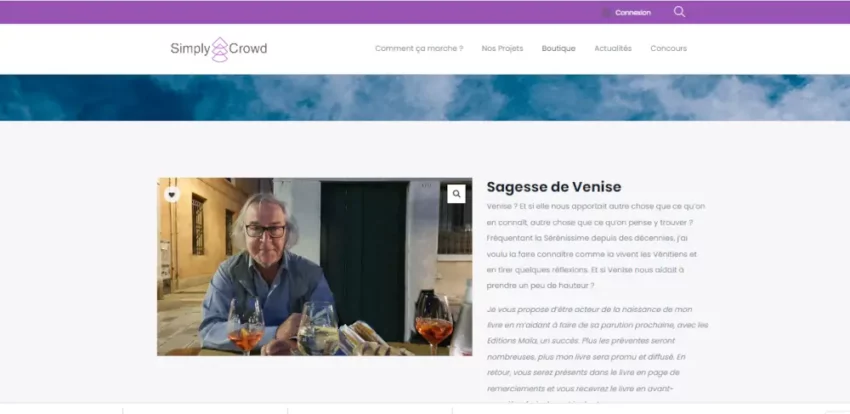Image resolution: width=850 pixels, height=414 pixels.
Task: Open the Actualités menu item
Action: pos(612,48)
